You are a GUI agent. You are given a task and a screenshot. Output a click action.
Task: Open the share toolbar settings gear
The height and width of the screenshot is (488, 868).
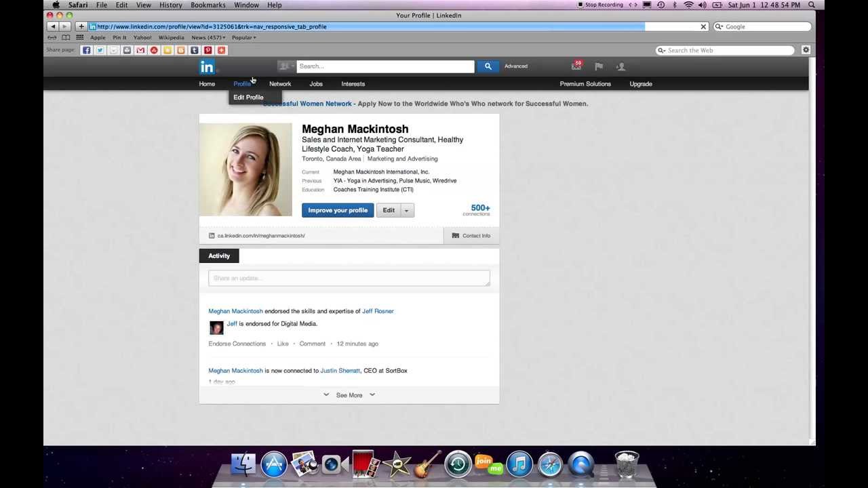click(x=806, y=50)
